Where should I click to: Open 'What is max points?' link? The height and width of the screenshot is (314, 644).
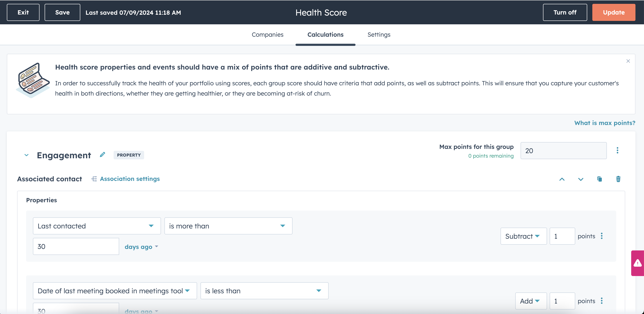604,123
